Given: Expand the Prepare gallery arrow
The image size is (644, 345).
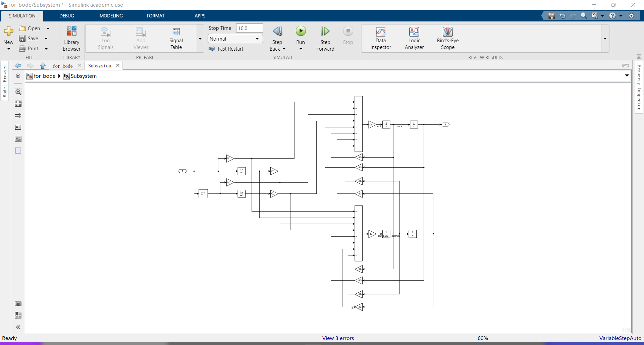Looking at the screenshot, I should tap(200, 39).
